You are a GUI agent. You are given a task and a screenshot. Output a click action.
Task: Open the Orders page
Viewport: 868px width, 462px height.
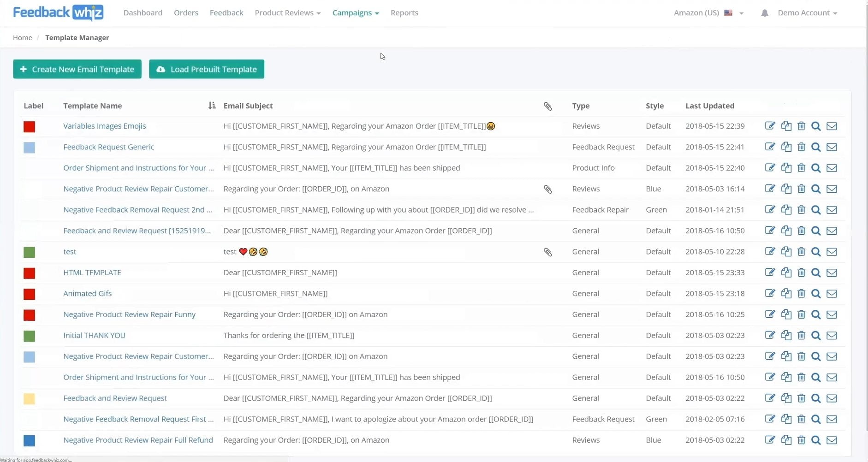tap(186, 13)
